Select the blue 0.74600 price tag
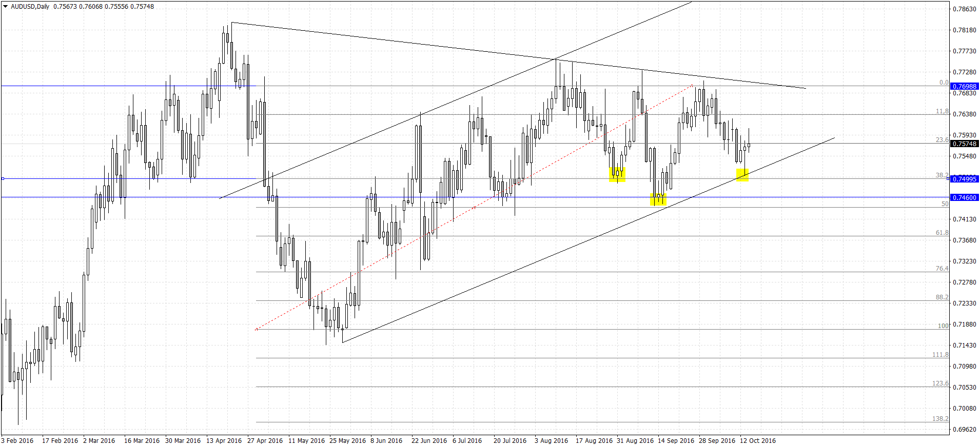The width and height of the screenshot is (980, 447). 965,197
